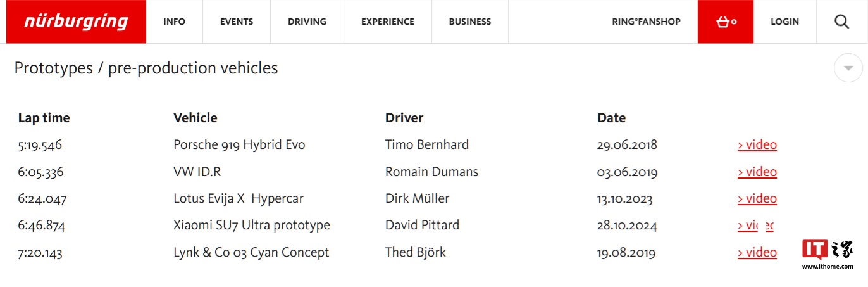The image size is (868, 287).
Task: Watch Lotus Evija X video
Action: pyautogui.click(x=757, y=199)
